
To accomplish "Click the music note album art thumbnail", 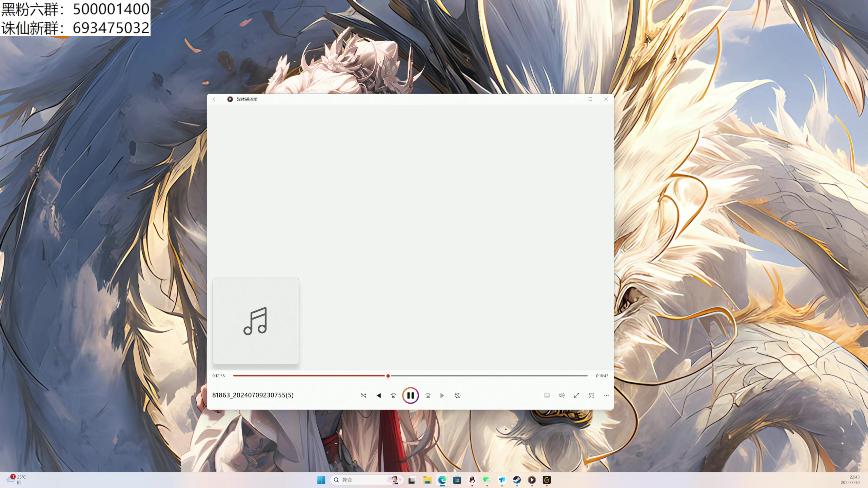I will 256,321.
